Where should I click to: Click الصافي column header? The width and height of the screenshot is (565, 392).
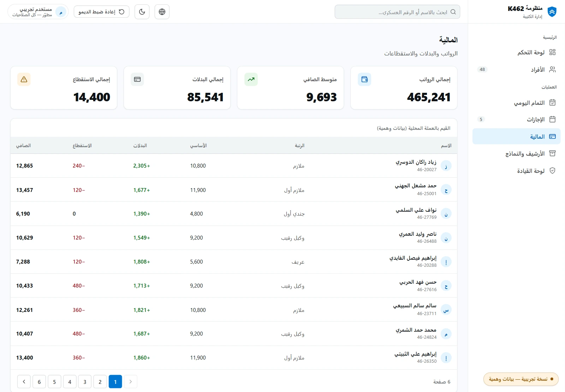click(23, 145)
